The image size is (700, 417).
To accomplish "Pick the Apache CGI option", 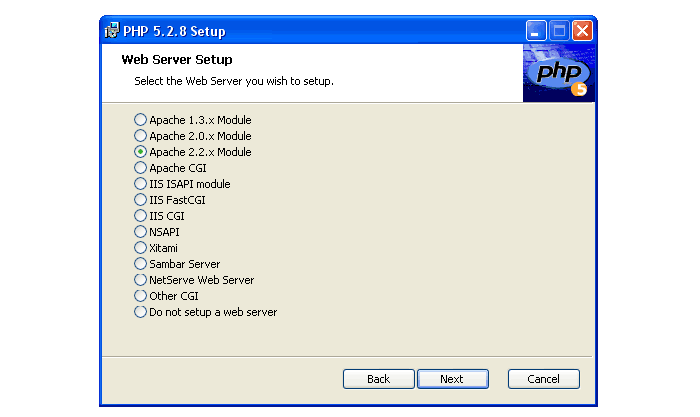I will 140,168.
